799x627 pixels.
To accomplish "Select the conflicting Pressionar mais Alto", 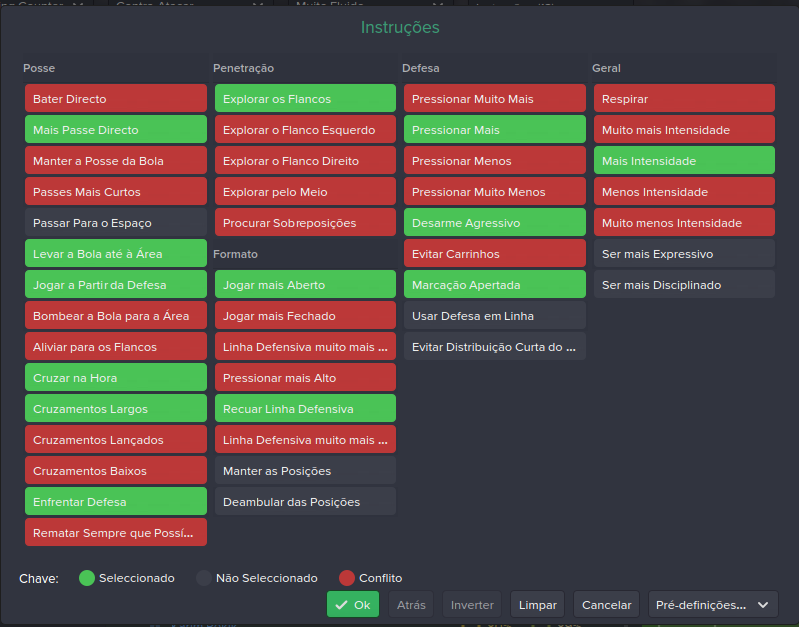I will tap(305, 378).
